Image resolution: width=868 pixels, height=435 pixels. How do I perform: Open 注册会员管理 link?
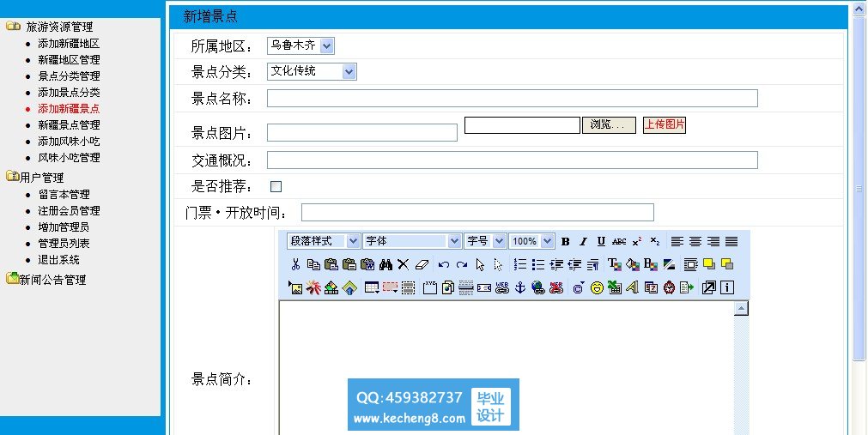[69, 211]
